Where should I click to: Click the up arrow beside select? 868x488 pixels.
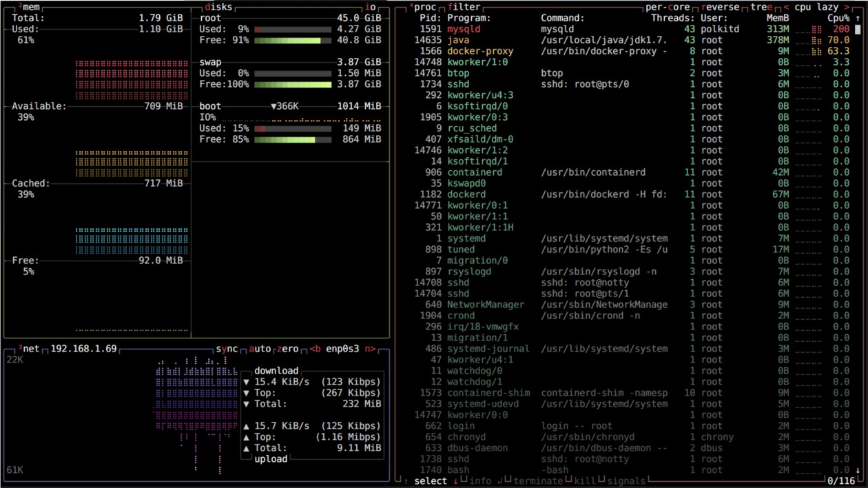pos(406,481)
